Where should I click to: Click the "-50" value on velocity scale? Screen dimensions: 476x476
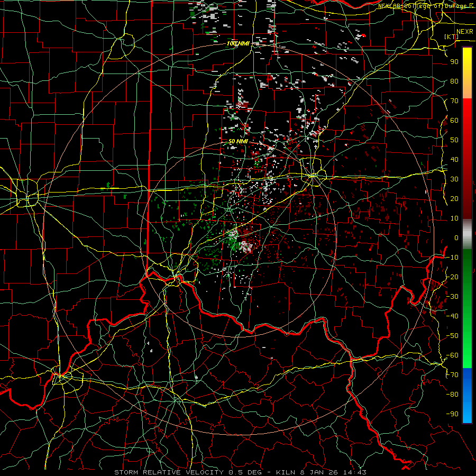[x=452, y=336]
